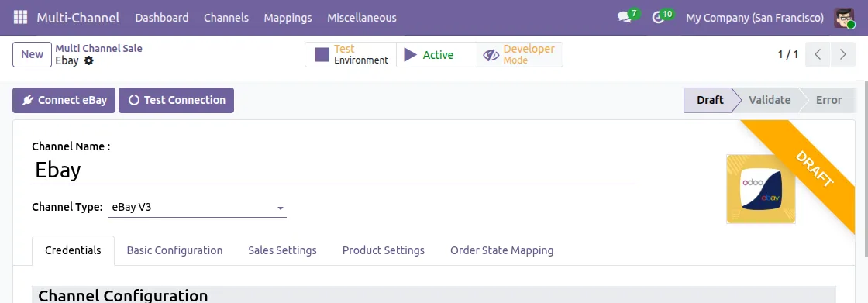Toggle the Test Environment button
The width and height of the screenshot is (868, 303).
(x=351, y=54)
